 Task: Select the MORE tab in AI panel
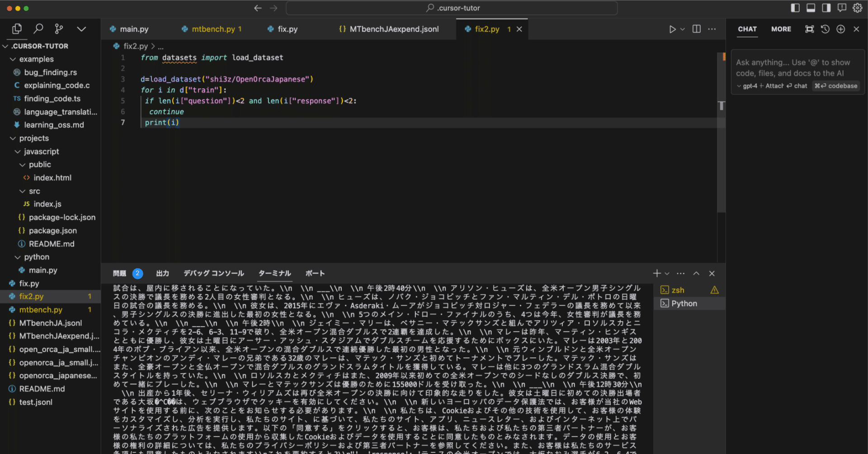[x=781, y=29]
